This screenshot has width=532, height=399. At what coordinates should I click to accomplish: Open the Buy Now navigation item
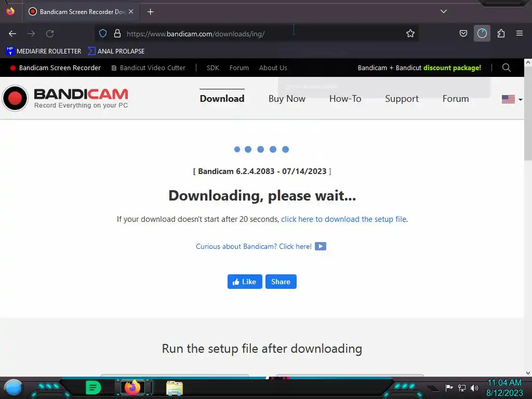pyautogui.click(x=287, y=98)
